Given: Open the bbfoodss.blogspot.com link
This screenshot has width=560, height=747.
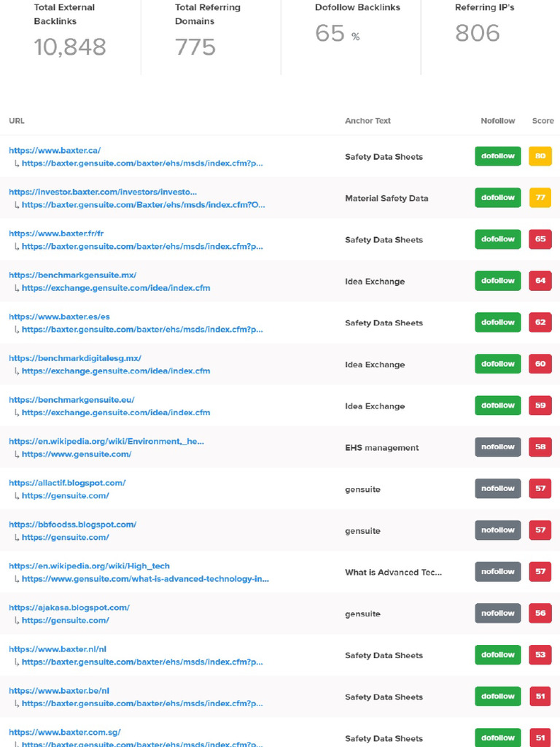Looking at the screenshot, I should tap(73, 525).
